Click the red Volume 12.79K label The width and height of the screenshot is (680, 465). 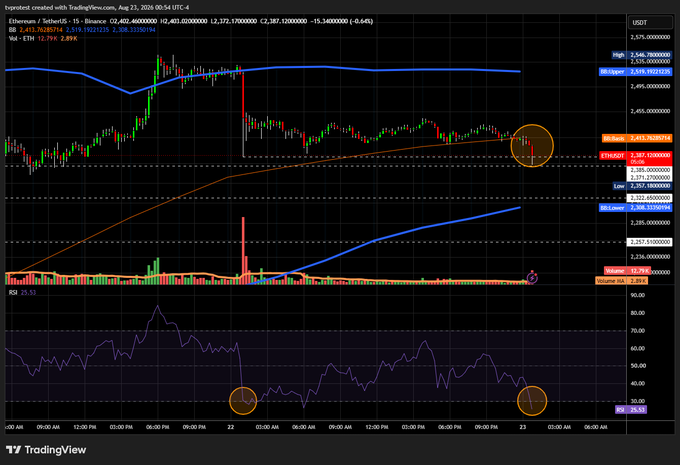(x=628, y=271)
